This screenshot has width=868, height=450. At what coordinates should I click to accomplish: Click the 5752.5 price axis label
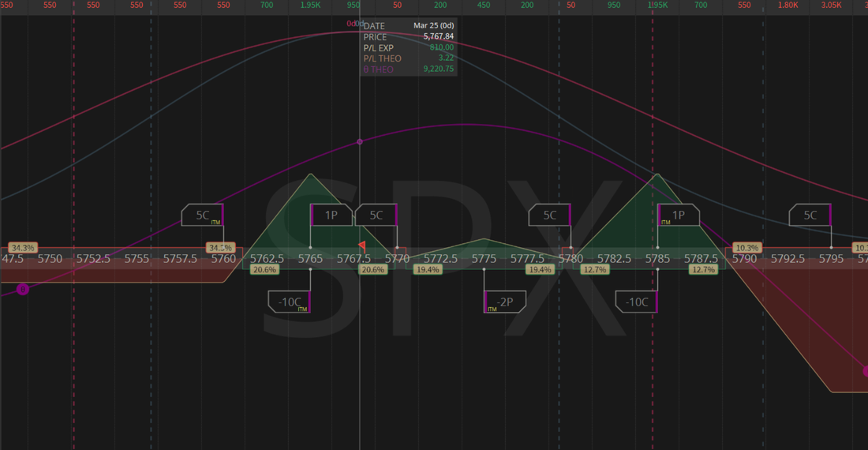pos(93,258)
